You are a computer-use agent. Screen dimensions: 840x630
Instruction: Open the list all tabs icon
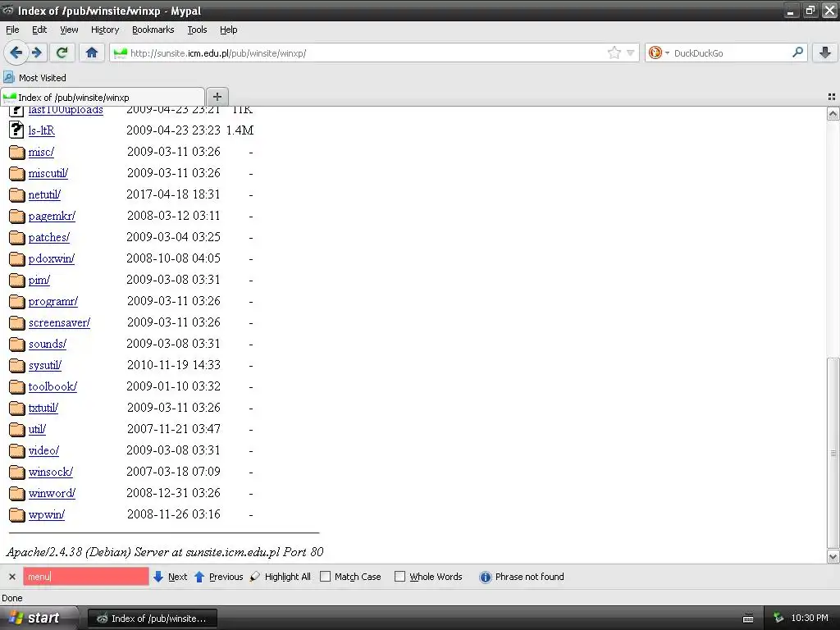click(x=832, y=97)
